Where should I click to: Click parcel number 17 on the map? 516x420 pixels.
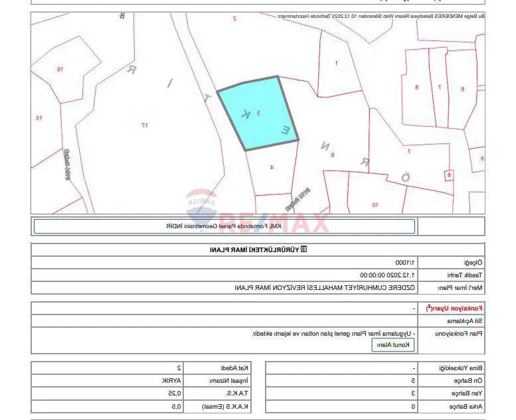click(x=145, y=125)
